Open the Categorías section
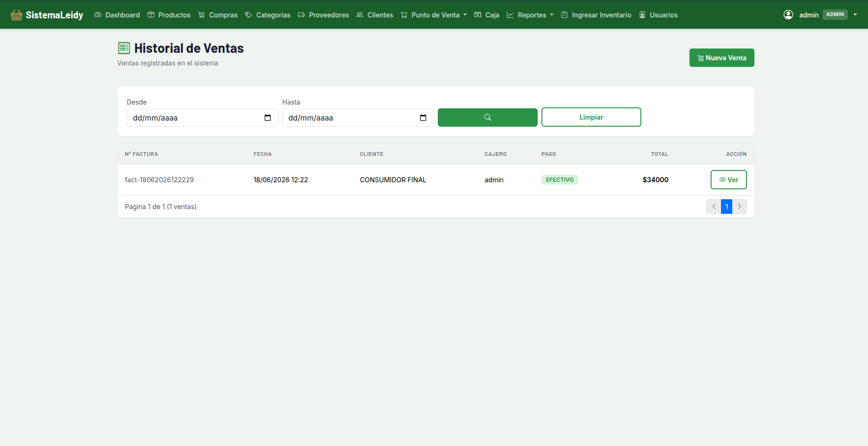The width and height of the screenshot is (868, 446). [x=268, y=15]
